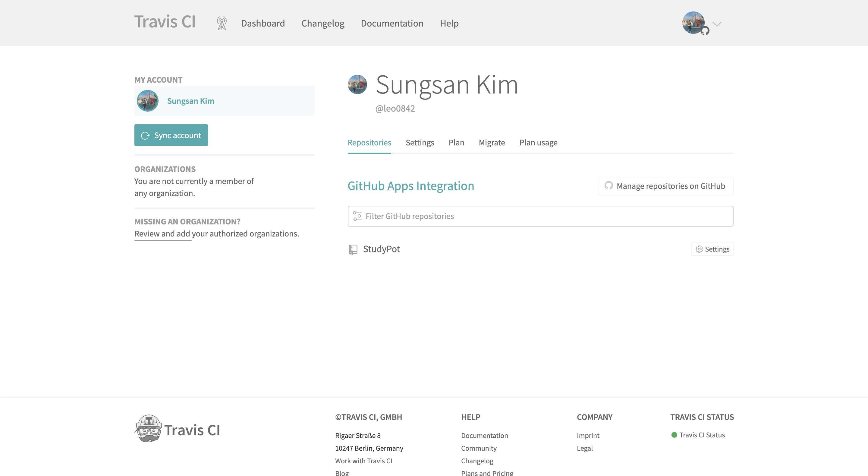Image resolution: width=868 pixels, height=476 pixels.
Task: Open footer Documentation link under Help
Action: pos(485,436)
